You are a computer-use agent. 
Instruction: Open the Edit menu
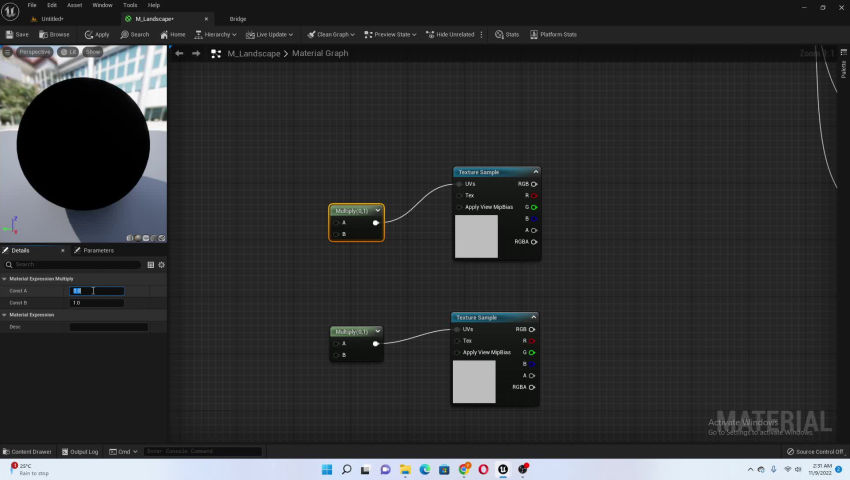pyautogui.click(x=52, y=5)
